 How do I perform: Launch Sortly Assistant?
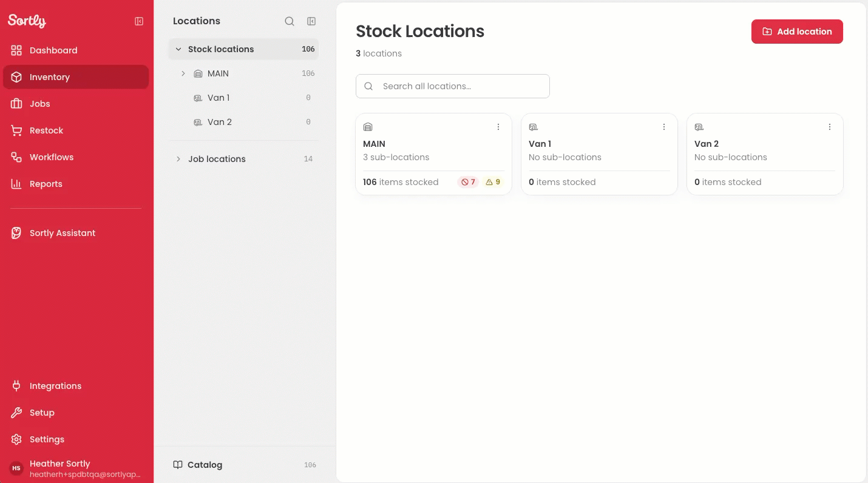(x=76, y=233)
